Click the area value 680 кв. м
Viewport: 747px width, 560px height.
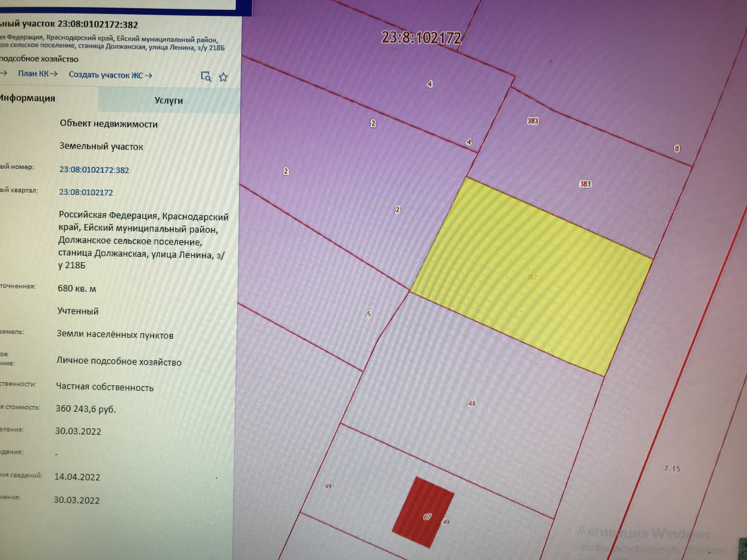pyautogui.click(x=77, y=289)
